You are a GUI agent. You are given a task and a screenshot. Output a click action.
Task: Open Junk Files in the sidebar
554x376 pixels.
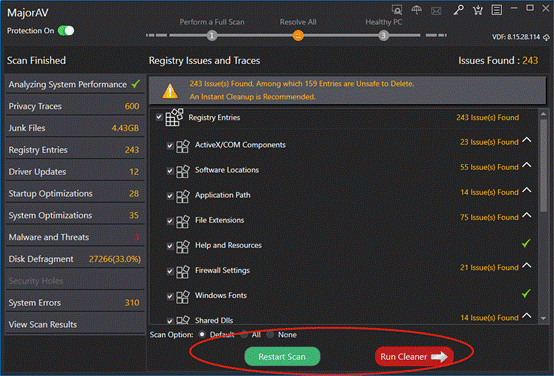coord(75,128)
